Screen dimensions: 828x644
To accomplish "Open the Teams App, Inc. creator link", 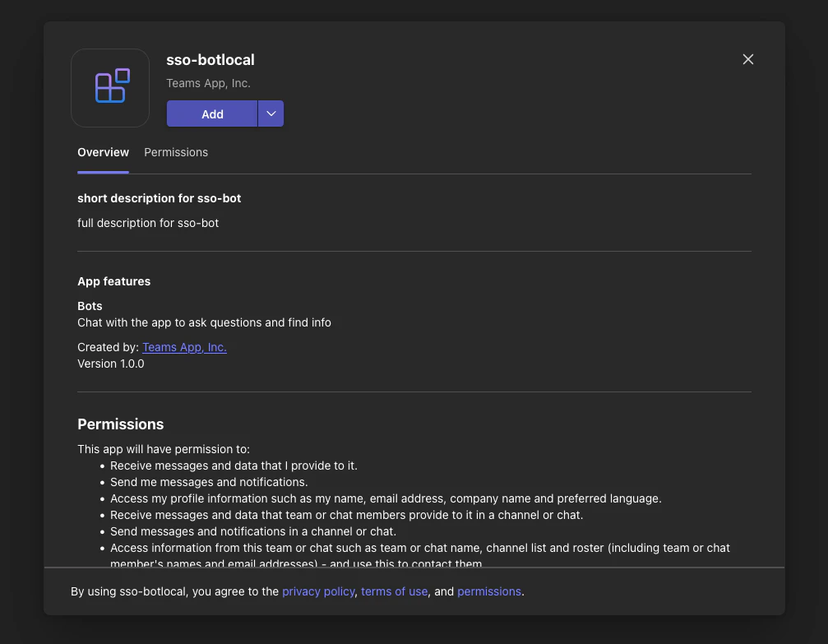I will pos(184,347).
